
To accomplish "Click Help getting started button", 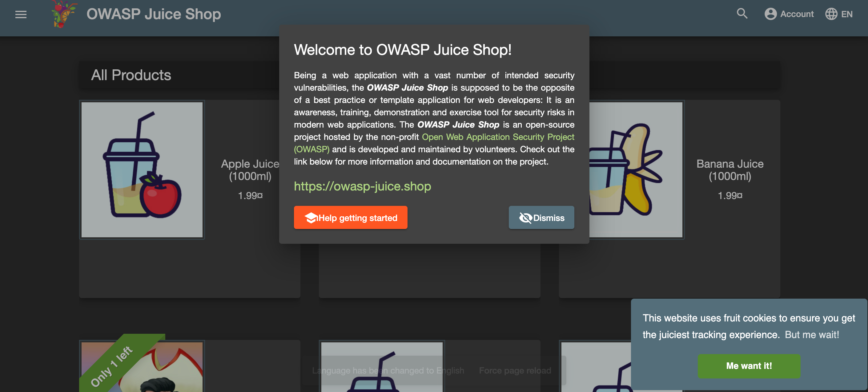I will [351, 218].
